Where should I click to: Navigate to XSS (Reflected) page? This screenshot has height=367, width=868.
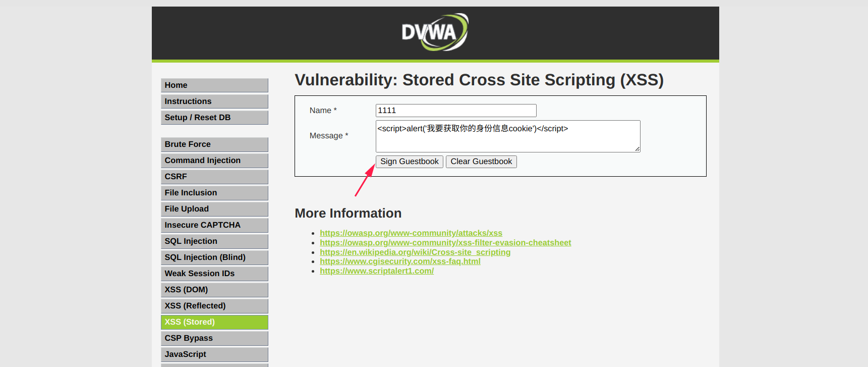point(214,306)
